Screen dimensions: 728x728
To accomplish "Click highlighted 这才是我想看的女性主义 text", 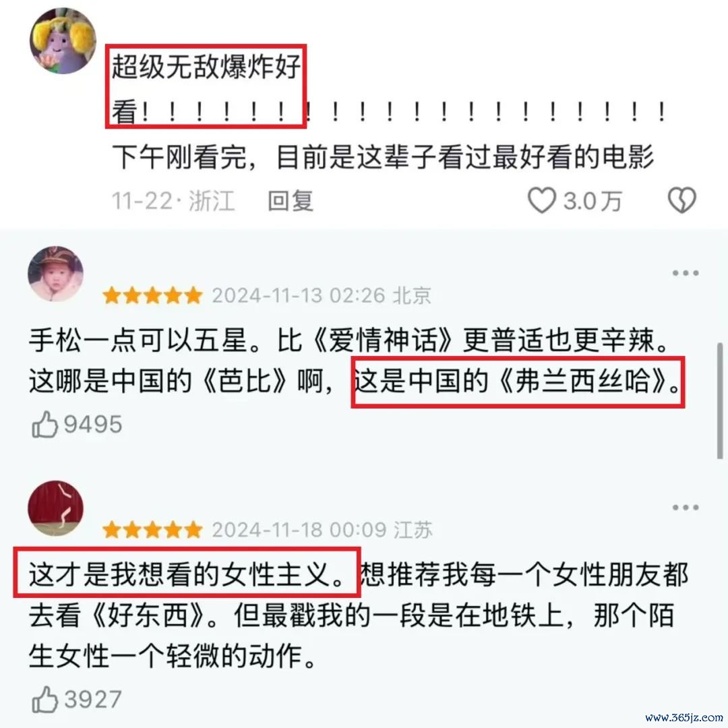I will click(x=187, y=572).
